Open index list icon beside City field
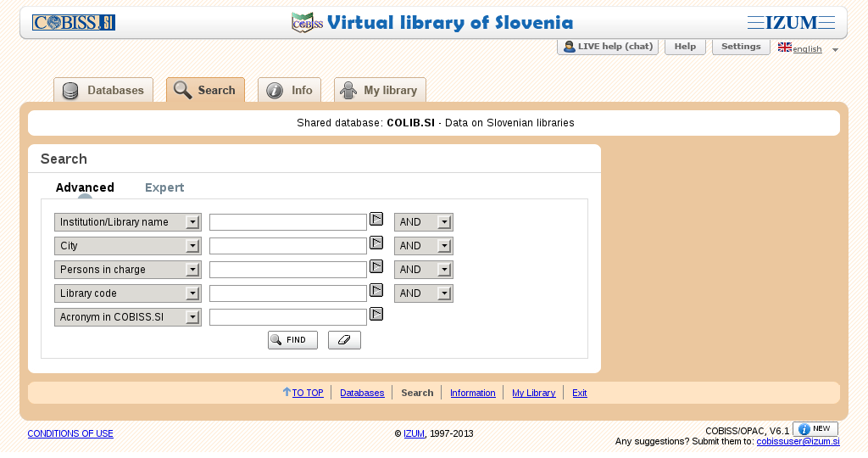The width and height of the screenshot is (868, 458). pyautogui.click(x=376, y=243)
